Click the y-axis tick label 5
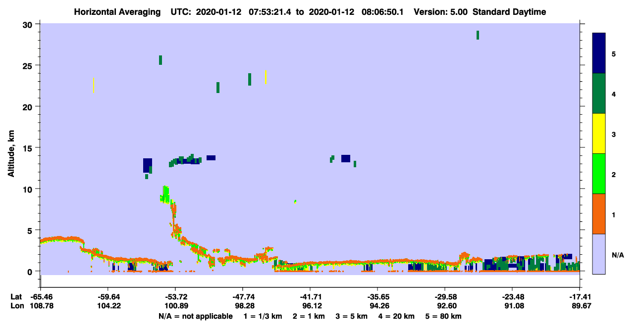The width and height of the screenshot is (644, 330). pos(31,230)
